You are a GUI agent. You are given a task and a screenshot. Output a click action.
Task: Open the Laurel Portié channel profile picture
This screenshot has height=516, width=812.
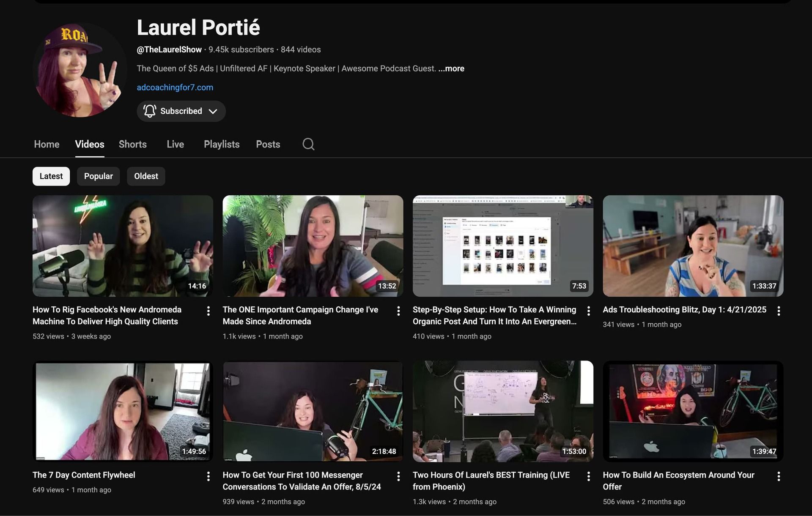point(80,70)
